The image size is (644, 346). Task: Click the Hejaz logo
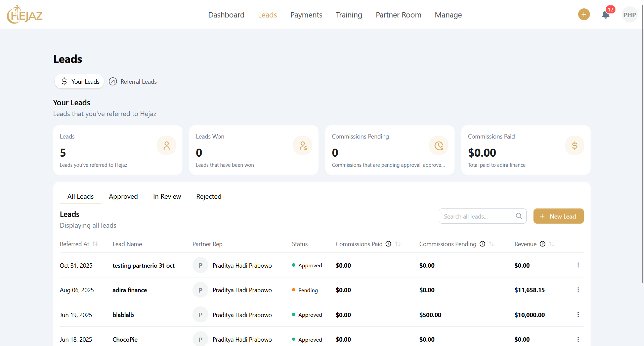coord(25,14)
